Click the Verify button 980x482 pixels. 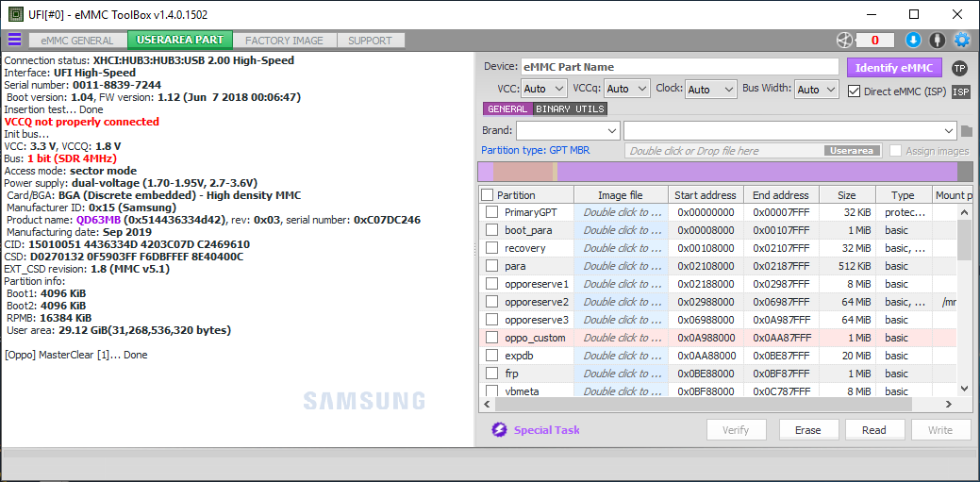tap(736, 430)
